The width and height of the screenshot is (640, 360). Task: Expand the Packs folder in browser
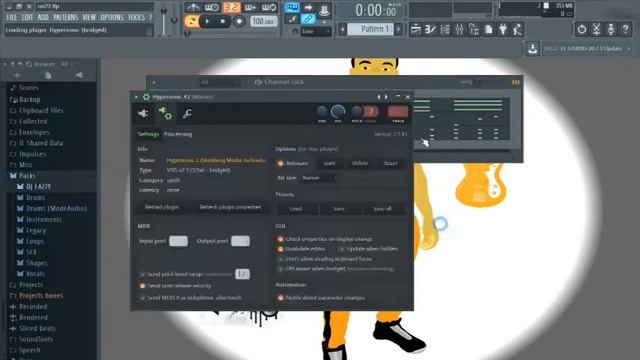click(x=27, y=176)
